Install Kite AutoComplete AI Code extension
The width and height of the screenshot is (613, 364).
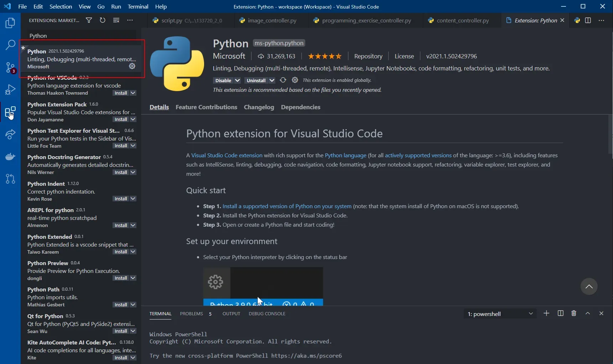[121, 358]
